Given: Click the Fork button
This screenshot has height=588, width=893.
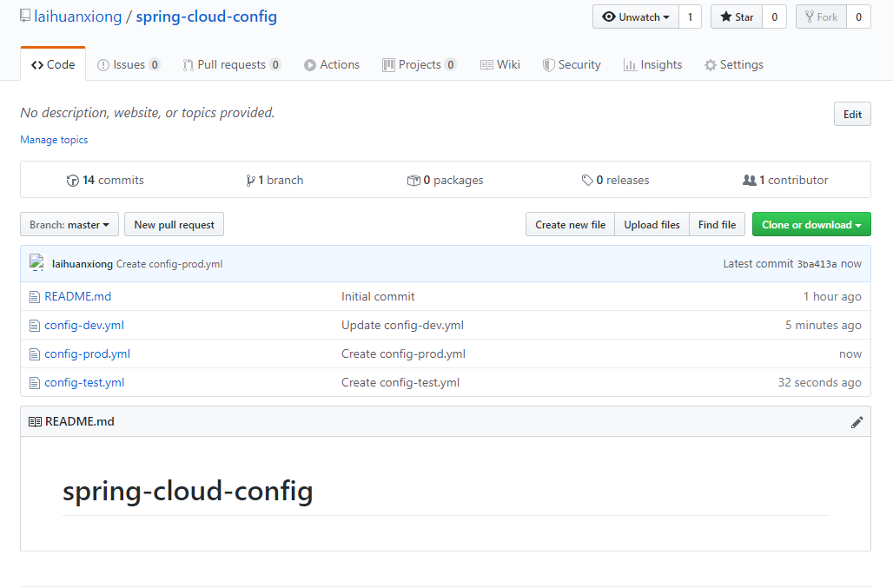Looking at the screenshot, I should point(821,17).
